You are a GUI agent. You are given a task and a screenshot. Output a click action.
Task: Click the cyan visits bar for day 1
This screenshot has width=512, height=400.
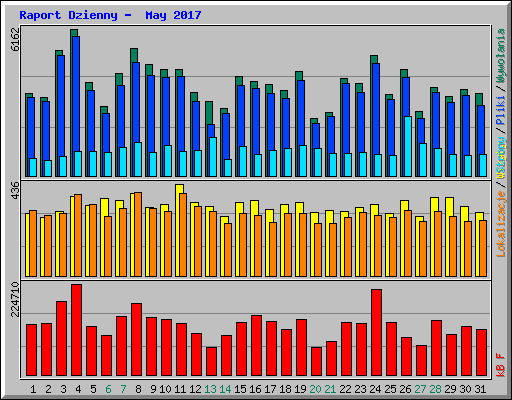click(33, 167)
